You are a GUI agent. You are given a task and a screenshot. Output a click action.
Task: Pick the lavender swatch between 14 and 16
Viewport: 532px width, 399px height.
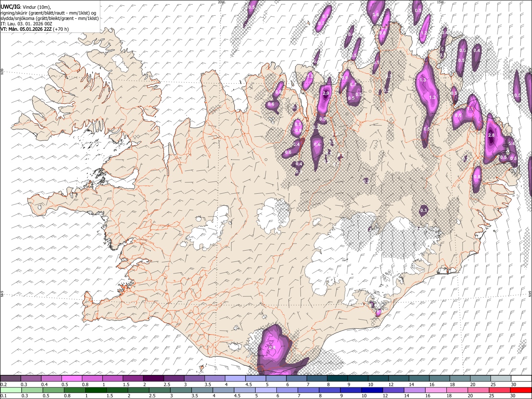click(415, 390)
